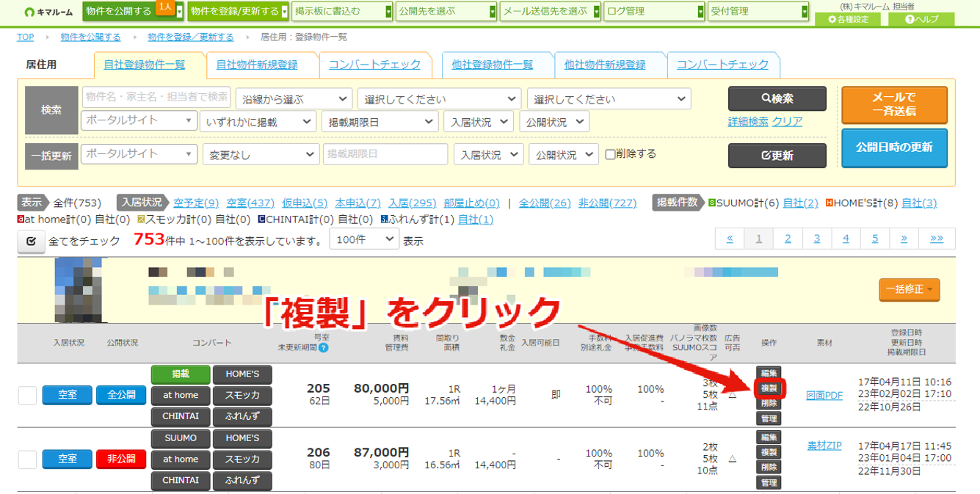Click the dark 更新 button

(777, 156)
